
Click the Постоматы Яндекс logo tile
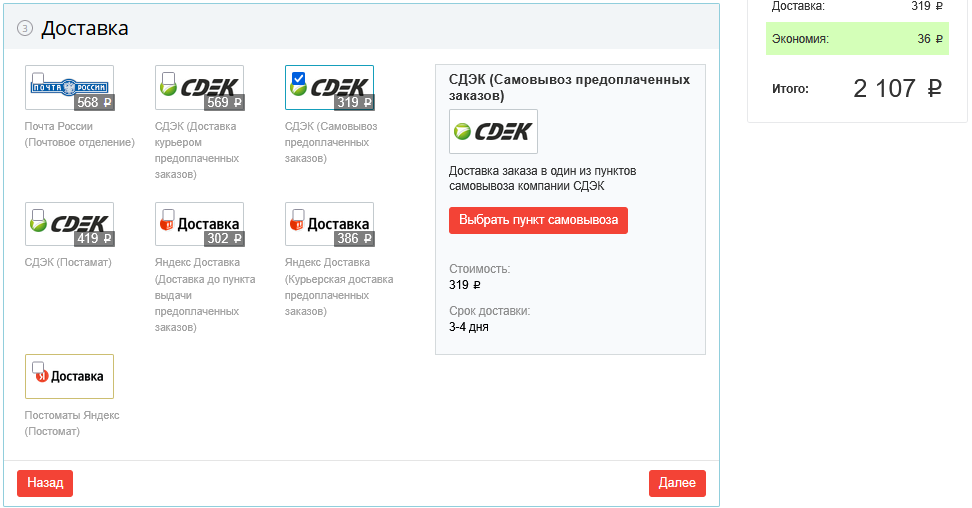pyautogui.click(x=75, y=376)
